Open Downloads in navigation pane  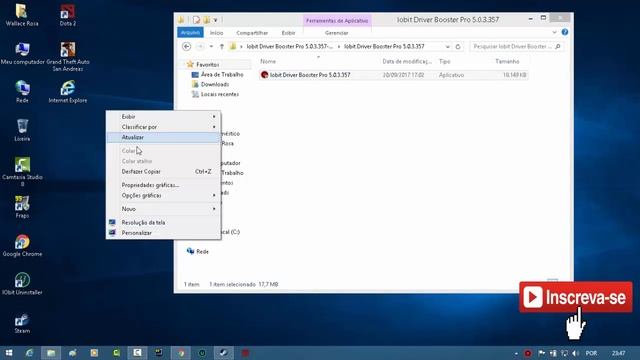click(x=211, y=84)
